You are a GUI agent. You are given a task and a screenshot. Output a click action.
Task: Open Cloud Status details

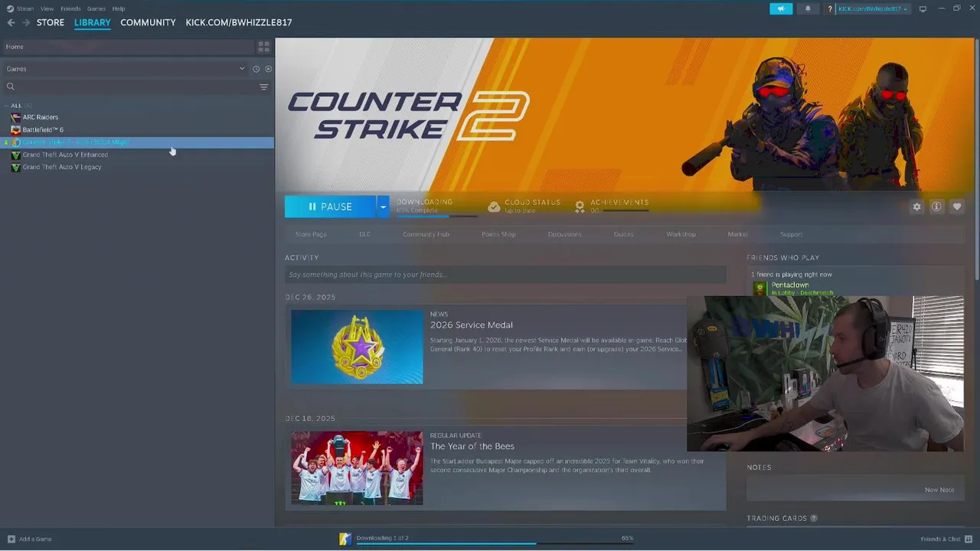[524, 206]
